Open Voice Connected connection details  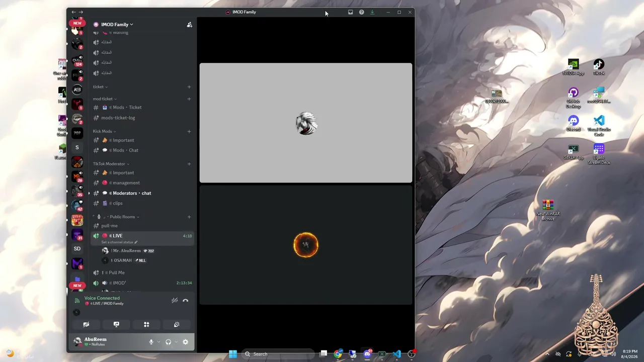click(x=102, y=298)
